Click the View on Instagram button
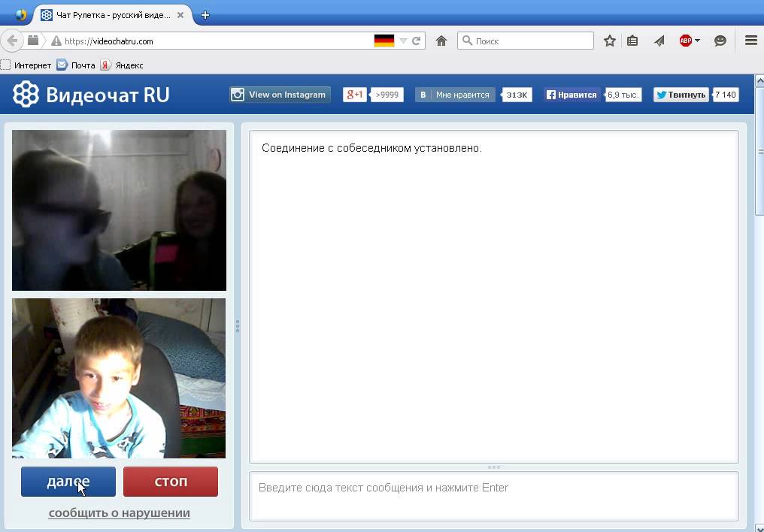 pyautogui.click(x=280, y=95)
